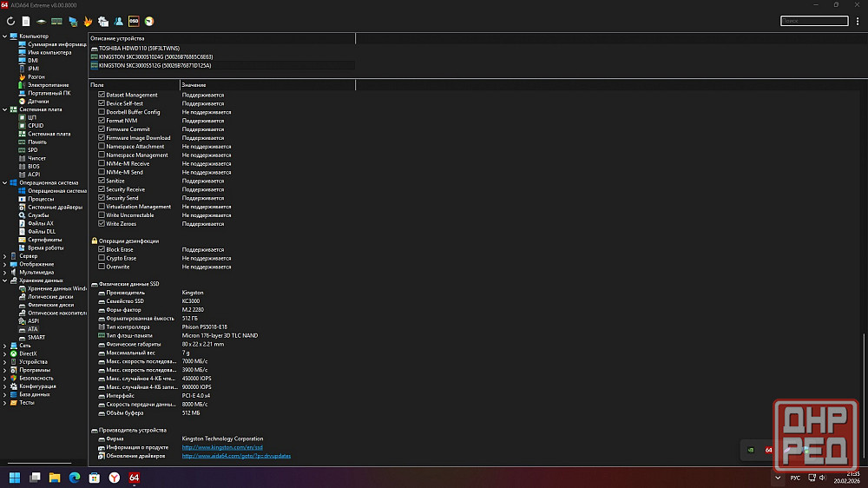The height and width of the screenshot is (488, 868).
Task: Expand the Тесты tree node
Action: (4, 402)
